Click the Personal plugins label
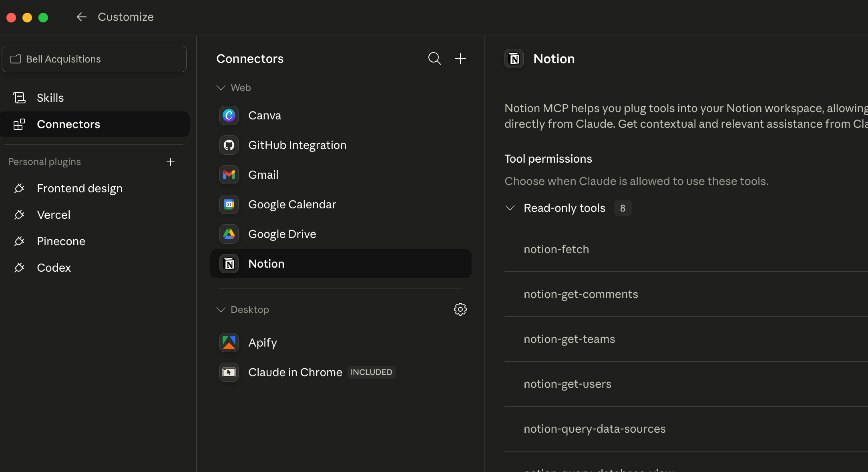This screenshot has height=472, width=868. click(44, 162)
